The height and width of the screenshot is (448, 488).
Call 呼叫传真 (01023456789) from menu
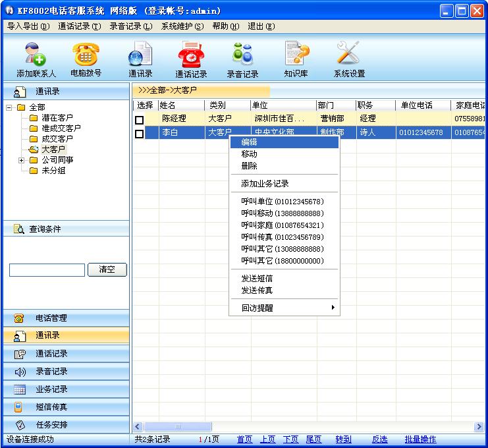click(285, 237)
